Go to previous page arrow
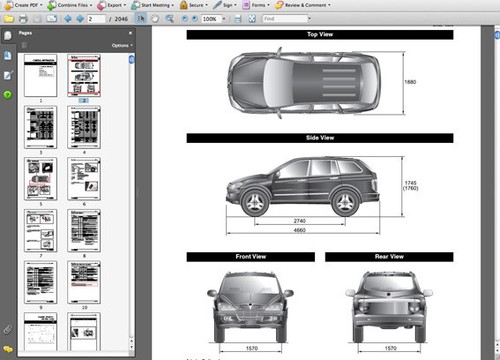500x360 pixels. coord(68,19)
